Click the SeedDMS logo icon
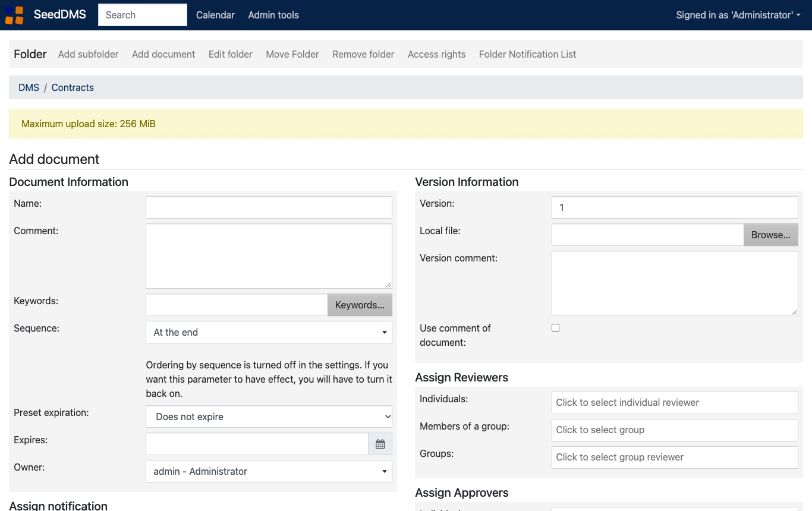The image size is (812, 511). click(x=14, y=15)
